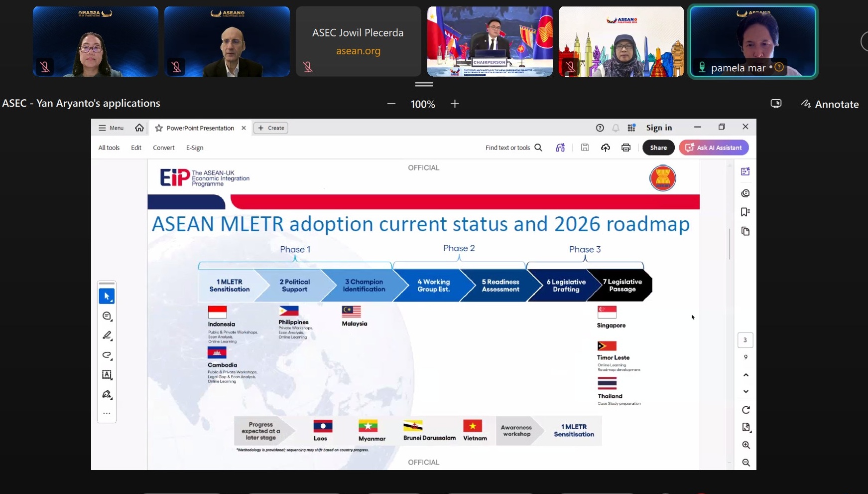Viewport: 868px width, 494px height.
Task: Click the Acrobat vertical scrollbar thumb
Action: pos(730,244)
